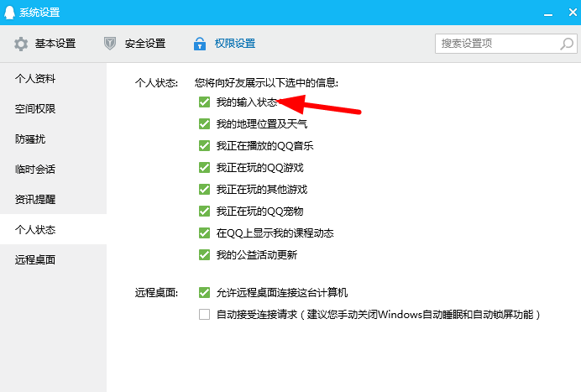Viewport: 581px width, 392px height.
Task: Go to 防骚扰 settings section
Action: (30, 139)
